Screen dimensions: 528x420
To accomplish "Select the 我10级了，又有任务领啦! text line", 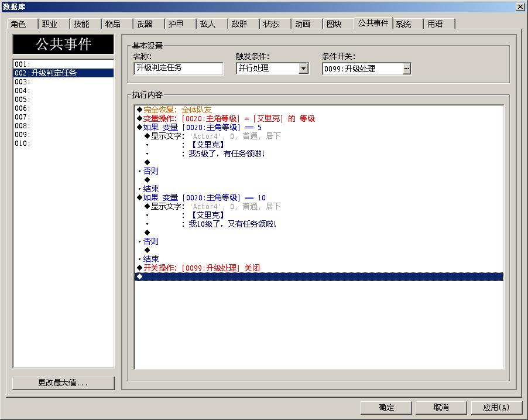I will 318,224.
